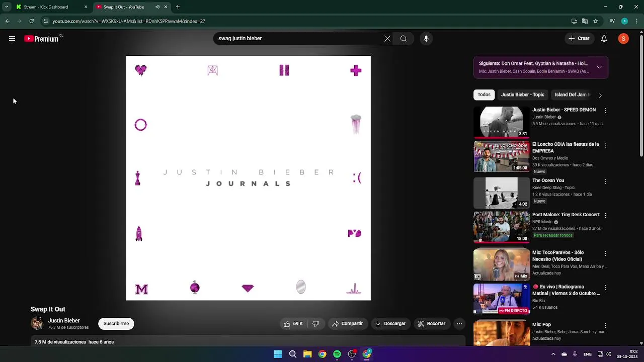Viewport: 644px width, 362px height.
Task: Dislike the video with thumbs down
Action: point(316,324)
